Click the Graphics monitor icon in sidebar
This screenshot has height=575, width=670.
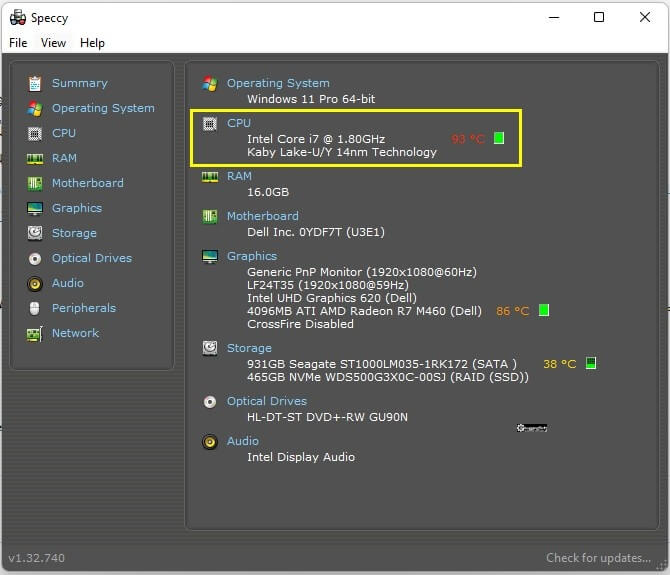(x=35, y=208)
